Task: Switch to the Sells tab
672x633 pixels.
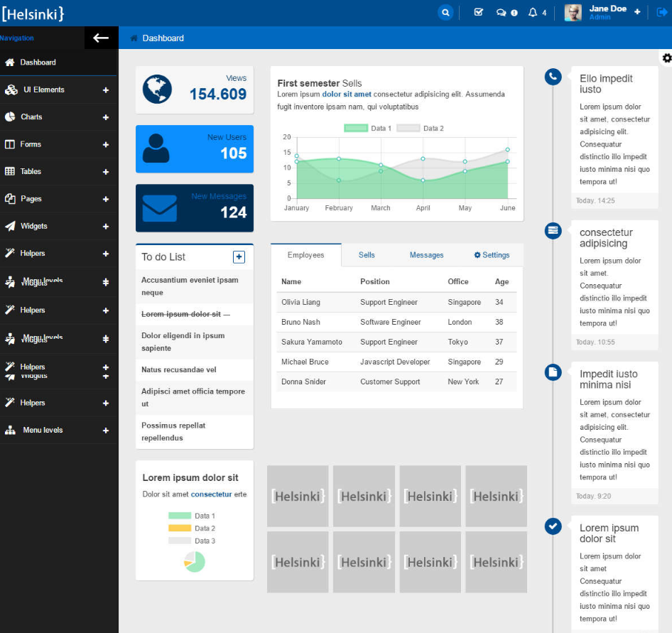Action: pos(367,255)
